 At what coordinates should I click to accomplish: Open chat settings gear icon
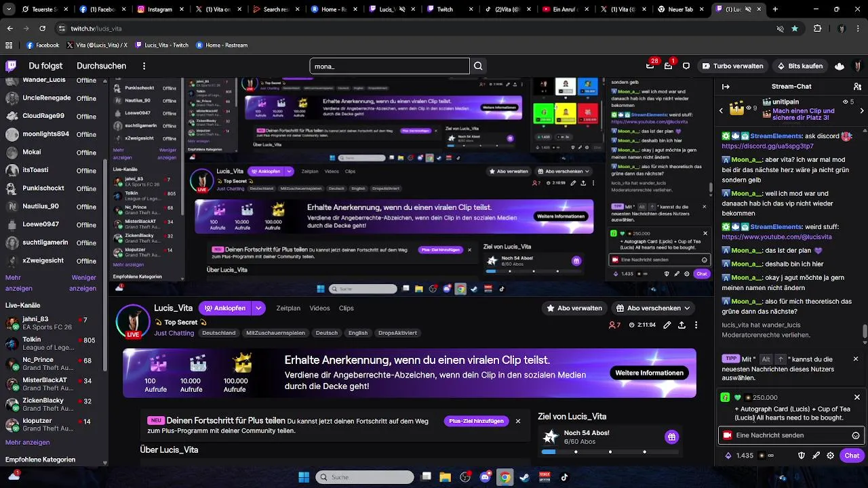830,455
